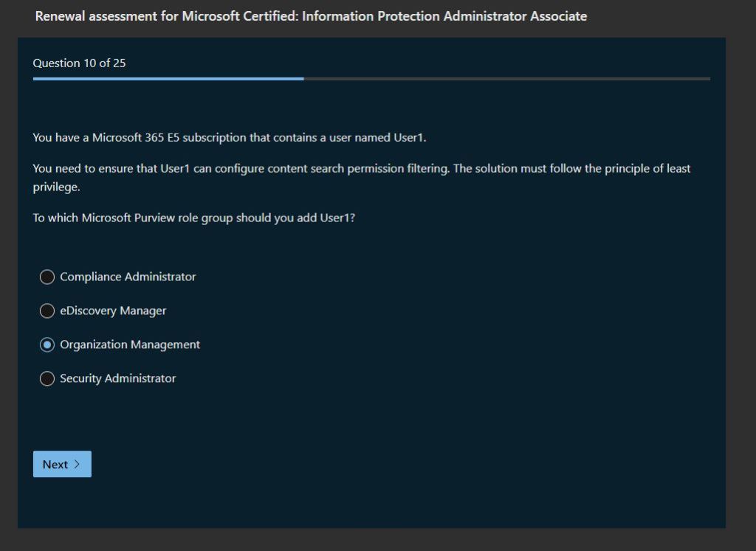Click the chevron arrow inside Next

point(78,464)
